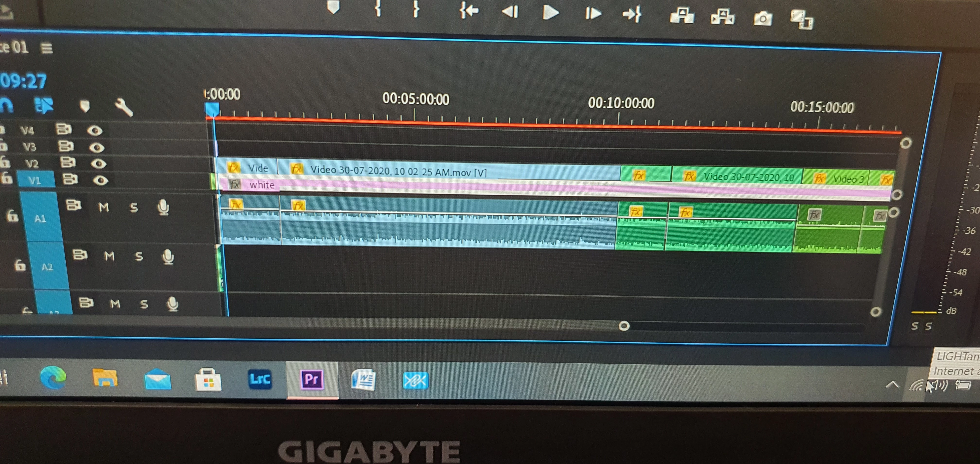
Task: Enable voice-over record on A1 track
Action: click(x=163, y=207)
